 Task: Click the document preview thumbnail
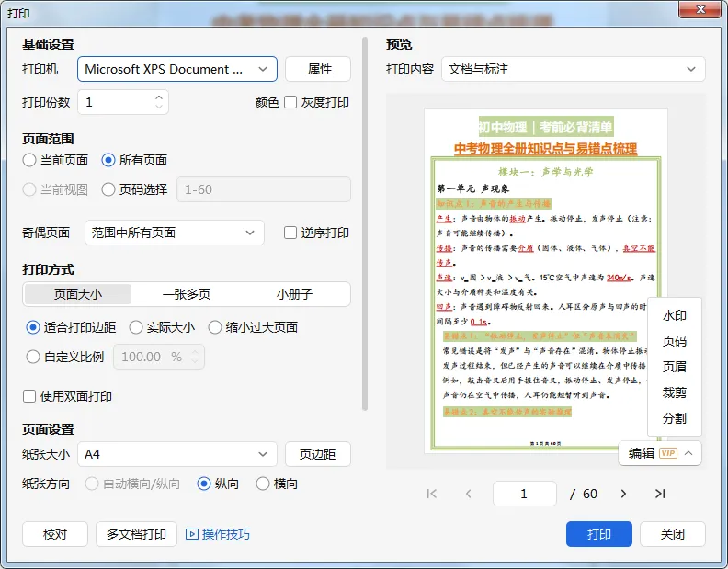546,281
